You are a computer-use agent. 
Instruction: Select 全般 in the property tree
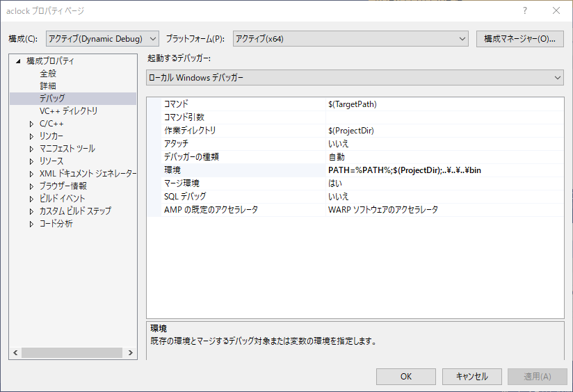[48, 74]
